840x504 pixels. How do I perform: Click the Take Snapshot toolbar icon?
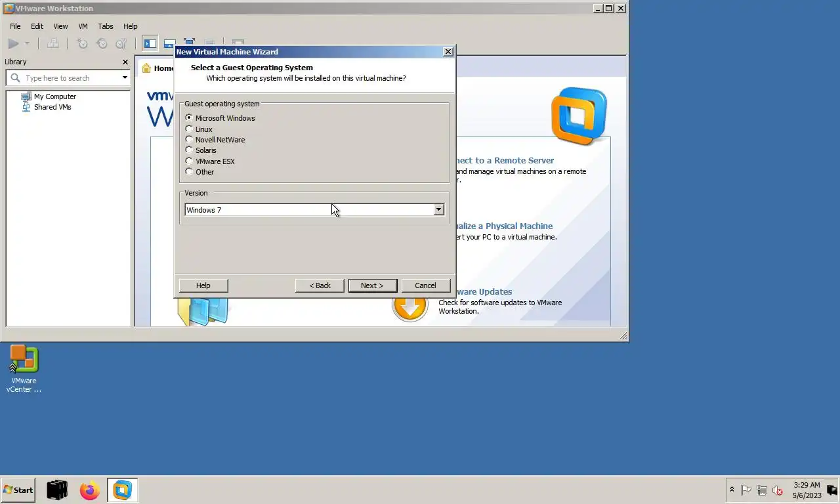coord(82,44)
